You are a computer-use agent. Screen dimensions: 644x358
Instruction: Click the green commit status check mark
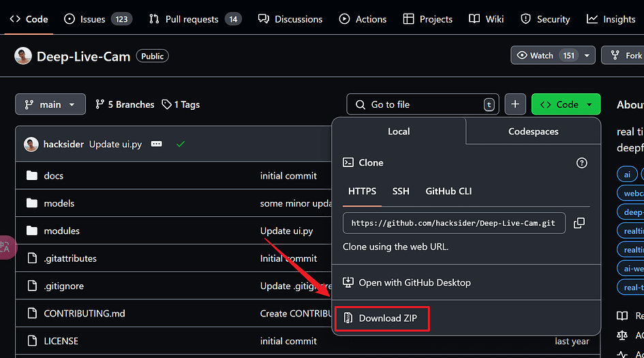(x=181, y=144)
